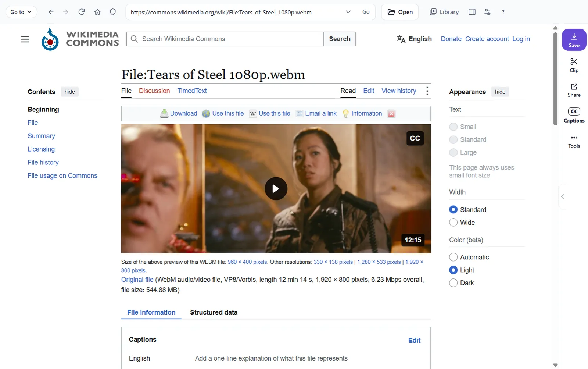Click the Save download icon in sidebar
Screen dimensions: 588x369
pos(574,40)
